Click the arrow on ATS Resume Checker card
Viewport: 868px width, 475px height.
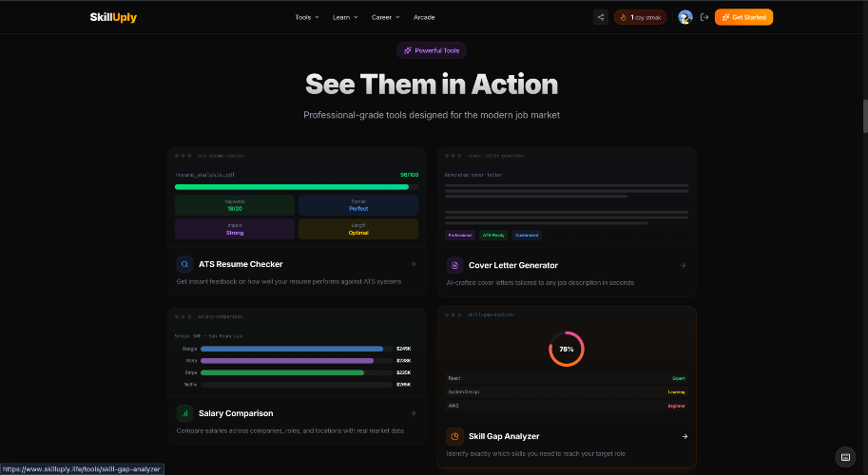pos(413,264)
